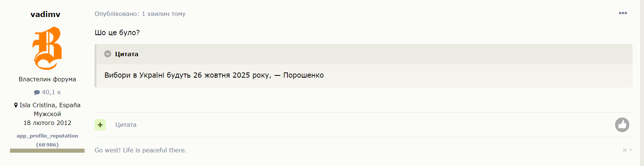The image size is (644, 166).
Task: Click the speech bubble posts icon
Action: pos(37,92)
